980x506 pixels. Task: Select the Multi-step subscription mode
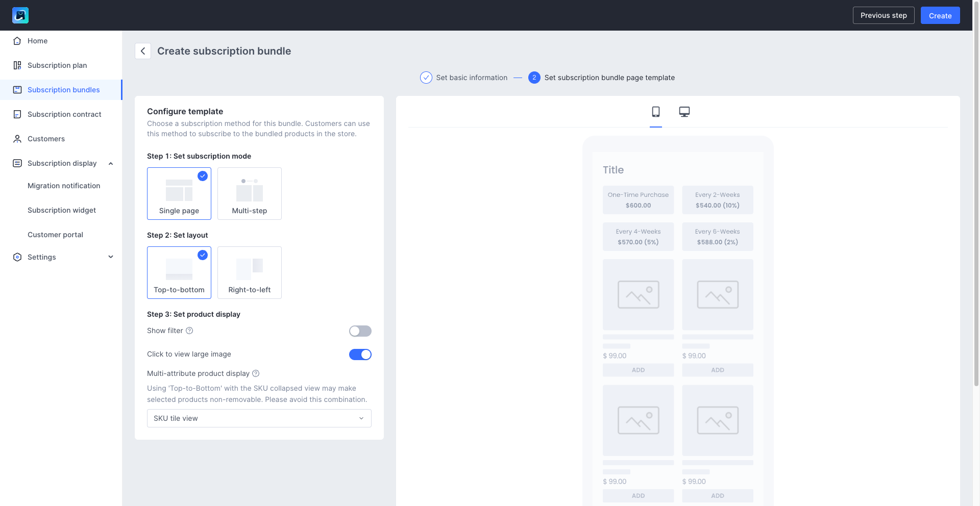[249, 193]
